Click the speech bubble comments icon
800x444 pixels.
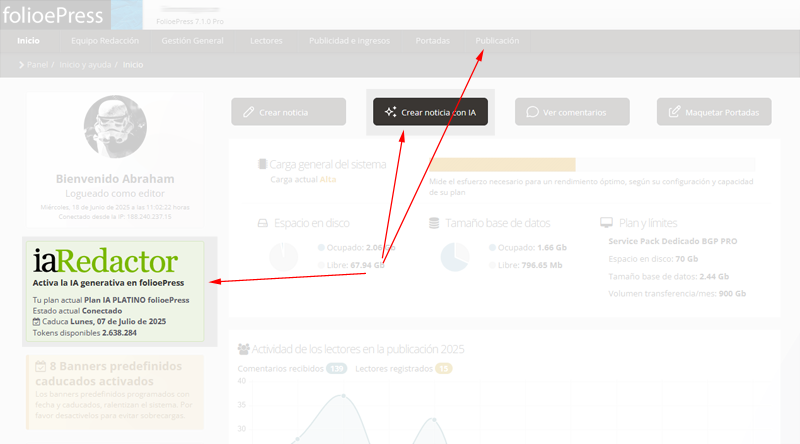pyautogui.click(x=532, y=112)
